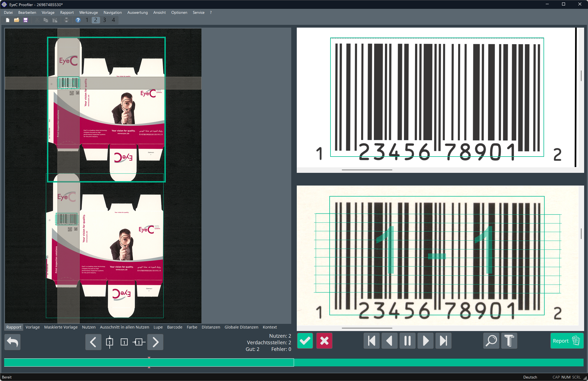Image resolution: width=588 pixels, height=381 pixels.
Task: Reject defect with red X button
Action: click(x=324, y=341)
